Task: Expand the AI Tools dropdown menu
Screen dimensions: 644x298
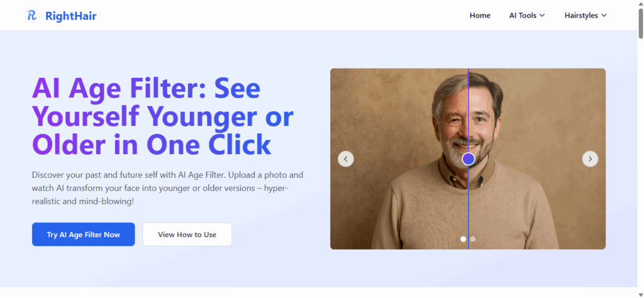Action: click(x=527, y=16)
